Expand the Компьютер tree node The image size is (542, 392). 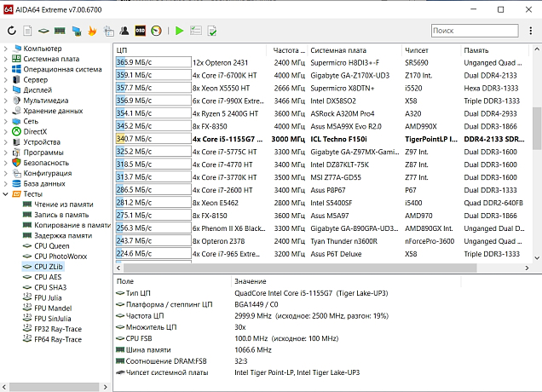click(x=6, y=49)
